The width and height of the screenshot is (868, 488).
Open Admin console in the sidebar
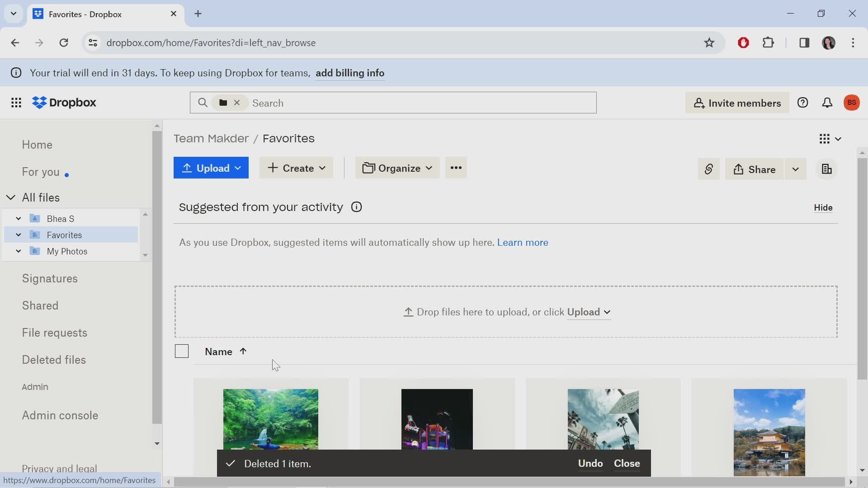[60, 416]
